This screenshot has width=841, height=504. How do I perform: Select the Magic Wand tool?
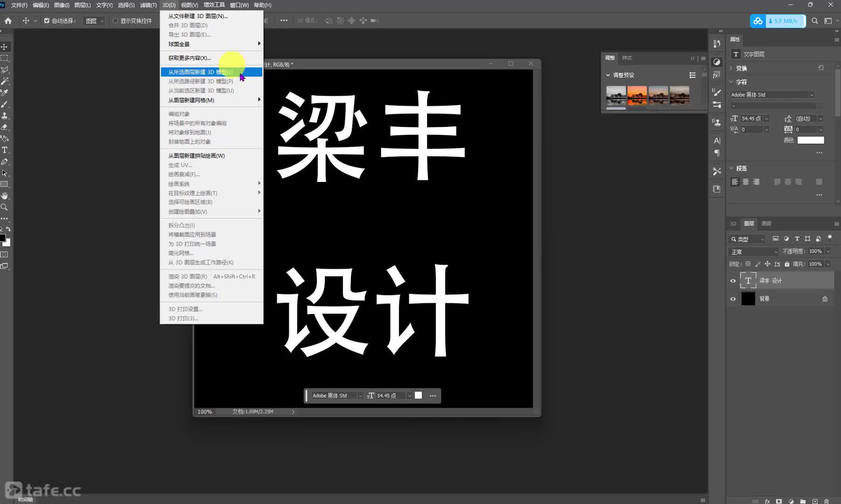5,81
